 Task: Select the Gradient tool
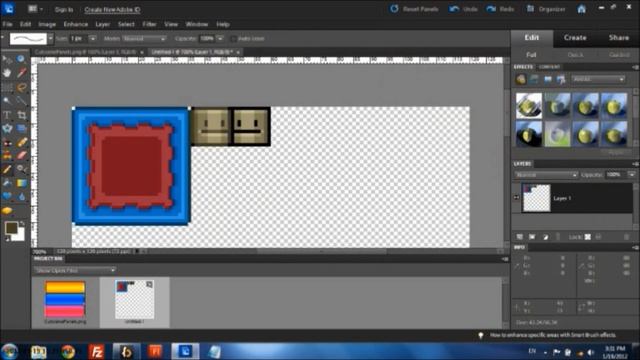tap(21, 183)
